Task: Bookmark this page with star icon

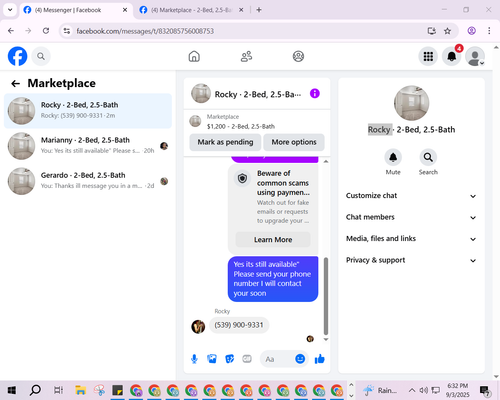Action: click(447, 31)
